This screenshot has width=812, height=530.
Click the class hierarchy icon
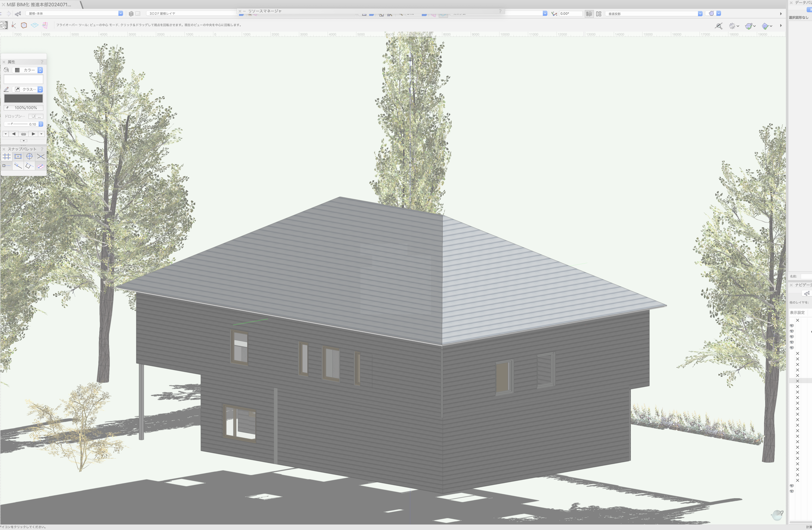tap(18, 14)
